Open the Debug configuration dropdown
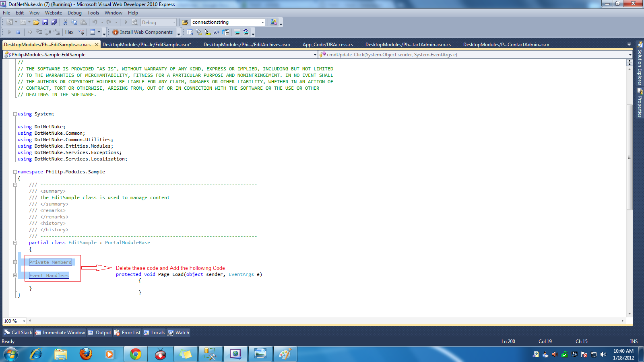 pos(174,22)
